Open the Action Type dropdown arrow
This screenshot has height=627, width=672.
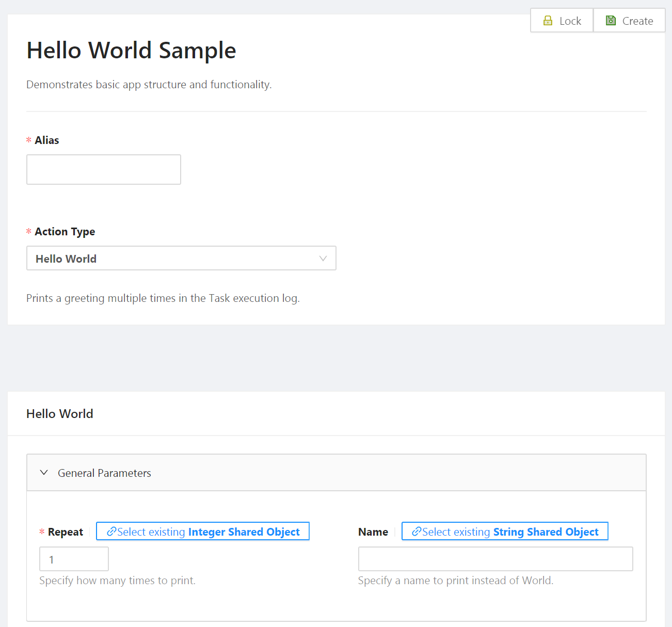tap(323, 259)
